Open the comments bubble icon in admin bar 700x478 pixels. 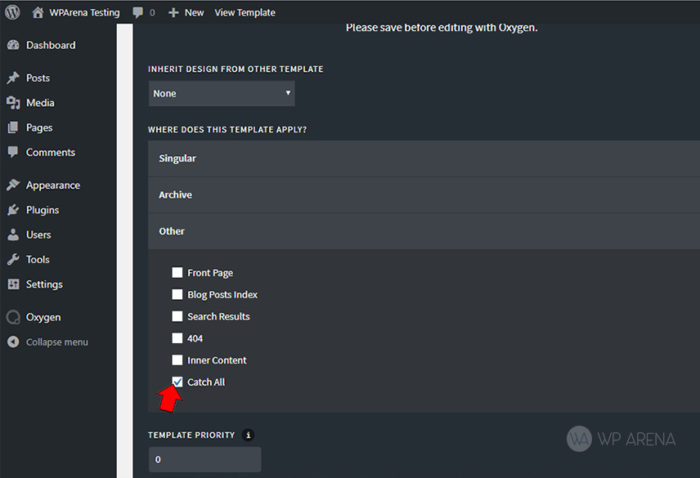tap(138, 12)
